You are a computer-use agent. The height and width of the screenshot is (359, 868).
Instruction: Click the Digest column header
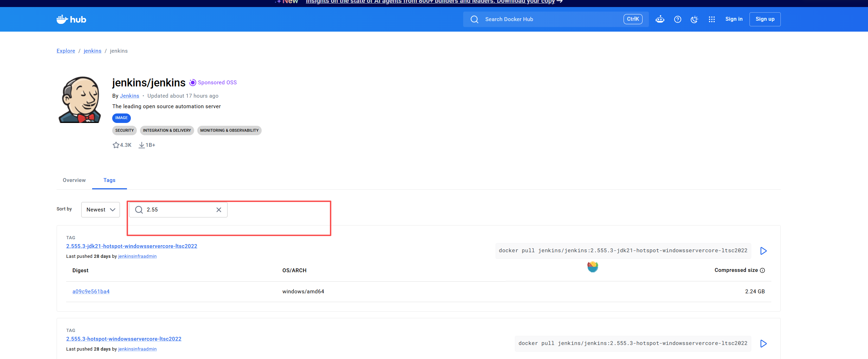[81, 270]
